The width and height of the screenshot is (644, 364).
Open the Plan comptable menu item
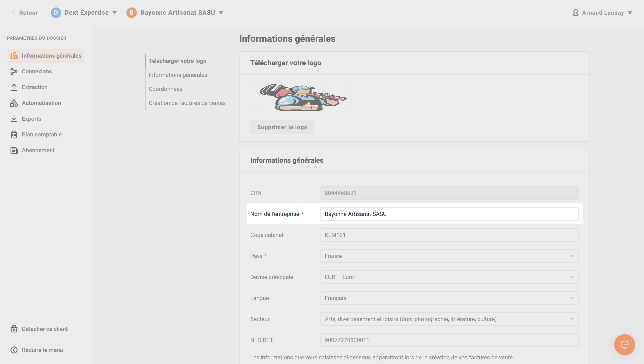click(46, 134)
